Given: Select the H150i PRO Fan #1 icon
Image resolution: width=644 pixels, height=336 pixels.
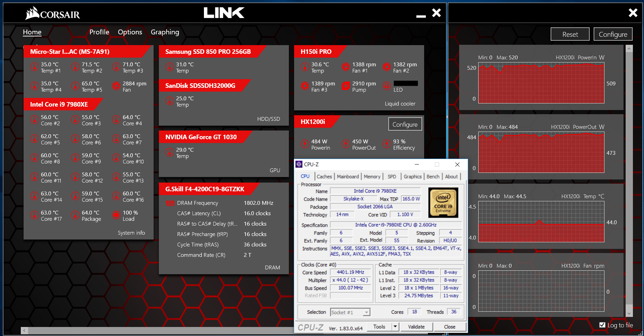Looking at the screenshot, I should coord(346,67).
